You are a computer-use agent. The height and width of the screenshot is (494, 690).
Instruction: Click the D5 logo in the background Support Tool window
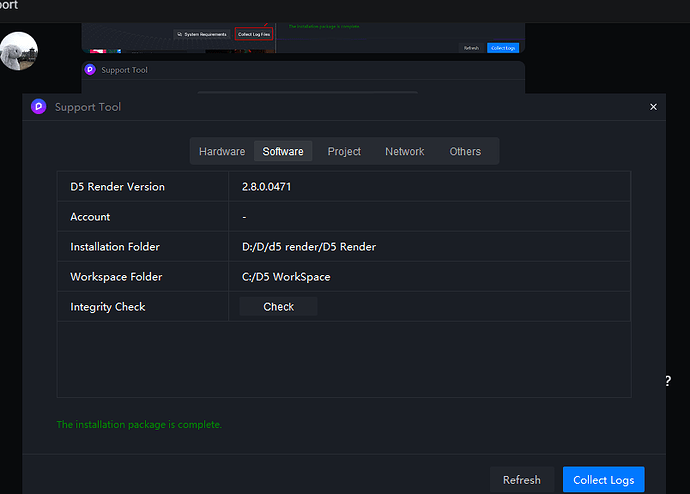click(x=90, y=70)
